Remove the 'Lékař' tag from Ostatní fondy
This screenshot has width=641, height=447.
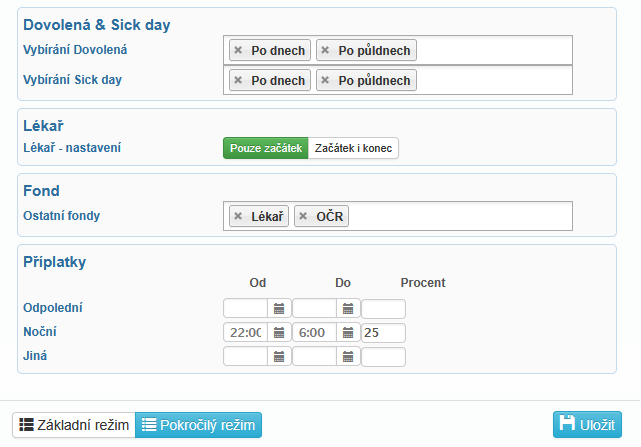click(x=238, y=216)
